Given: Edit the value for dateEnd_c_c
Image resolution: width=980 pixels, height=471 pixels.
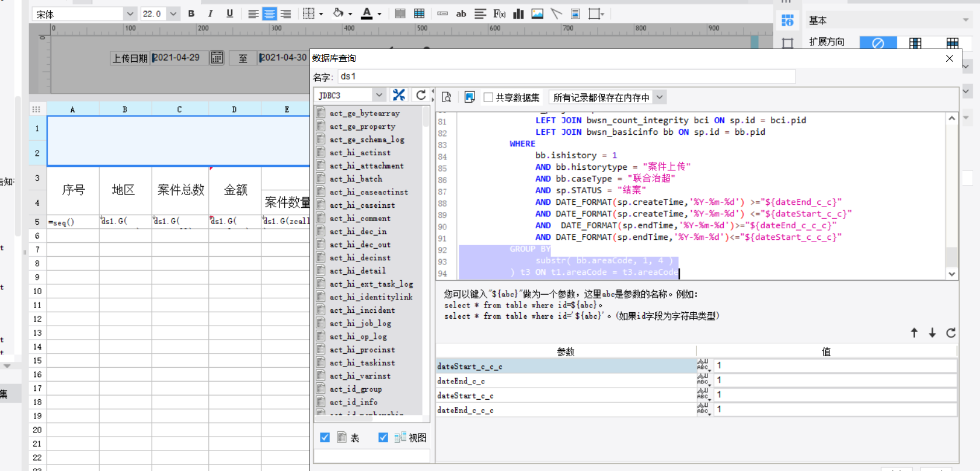Looking at the screenshot, I should (x=835, y=380).
